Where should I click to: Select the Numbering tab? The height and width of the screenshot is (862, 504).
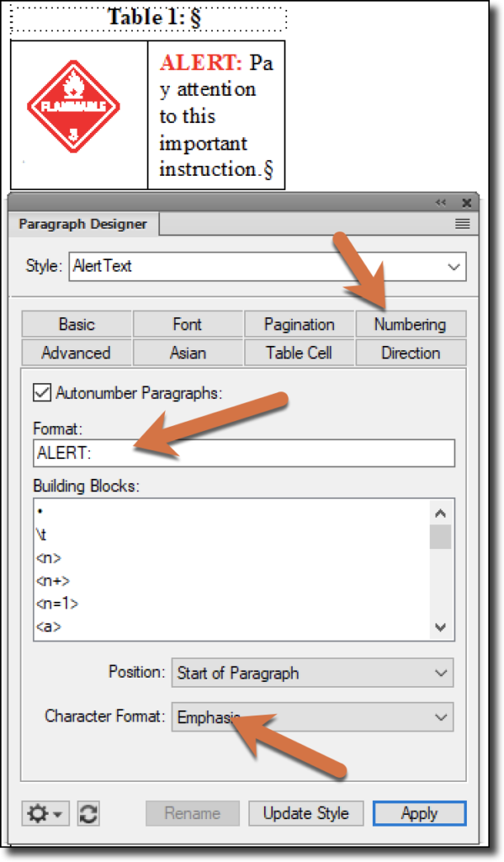pyautogui.click(x=411, y=324)
